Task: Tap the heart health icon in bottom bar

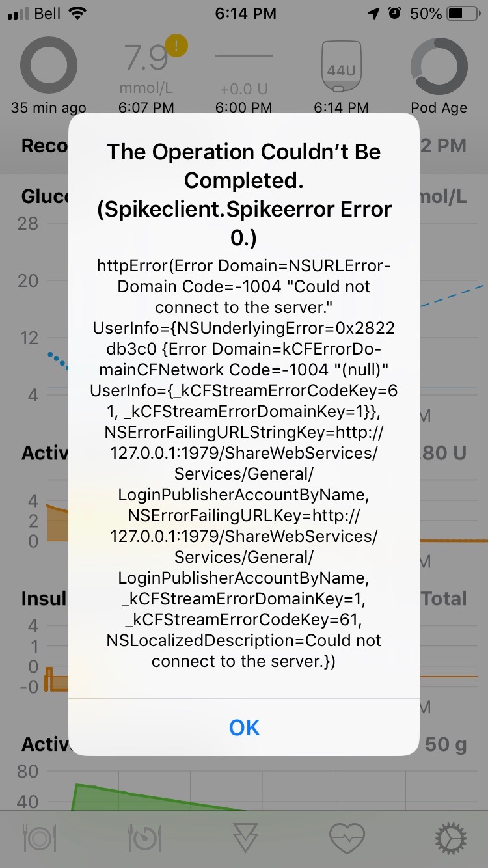Action: click(x=347, y=839)
